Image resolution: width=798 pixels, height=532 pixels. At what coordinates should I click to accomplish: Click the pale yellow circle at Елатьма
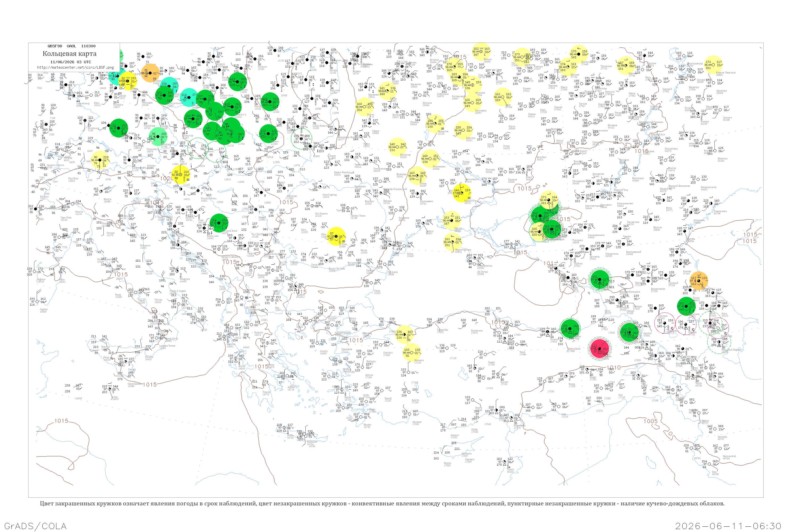tap(579, 54)
